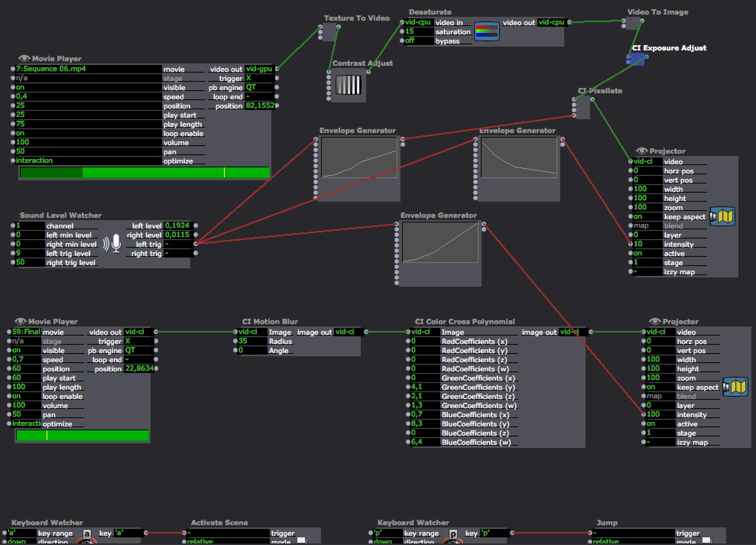Viewport: 756px width, 545px height.
Task: Click the 'CI Color Cross Polynomial' actor title
Action: coord(465,321)
